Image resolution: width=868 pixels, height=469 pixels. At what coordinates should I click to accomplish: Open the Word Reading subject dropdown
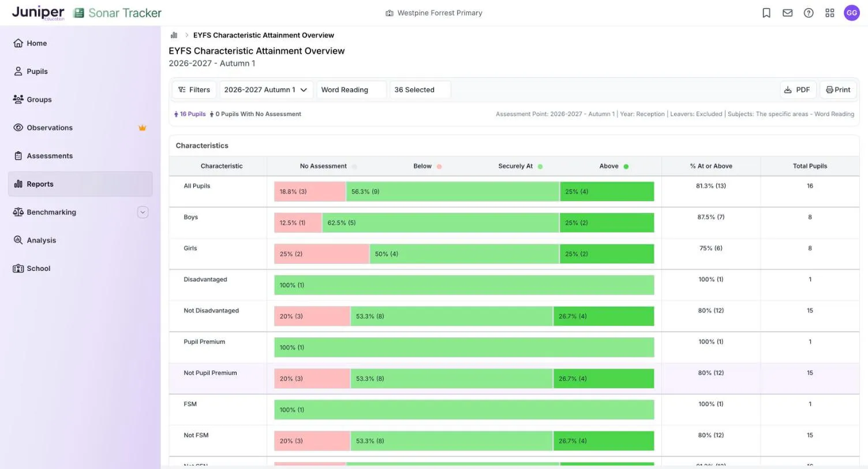[x=351, y=90]
